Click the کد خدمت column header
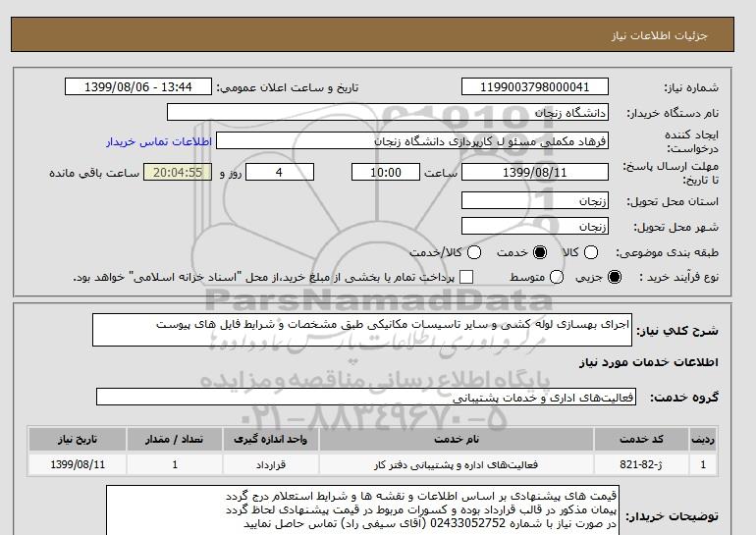 point(641,440)
